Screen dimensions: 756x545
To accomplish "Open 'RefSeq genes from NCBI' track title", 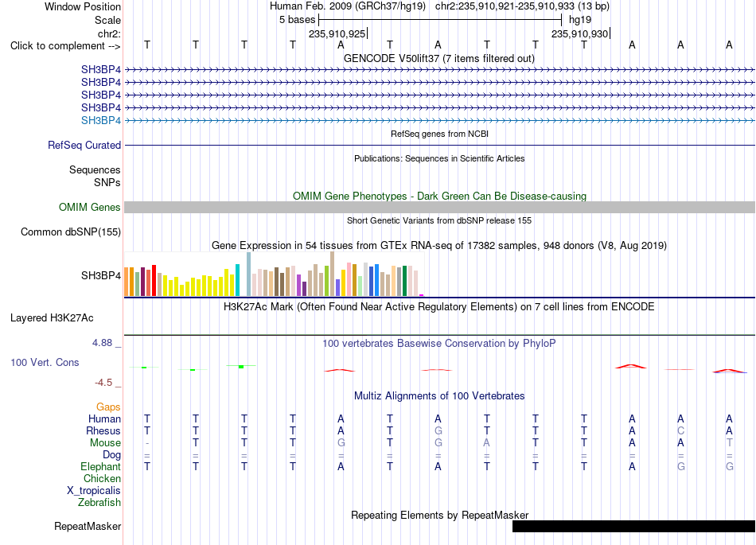I will (x=439, y=134).
